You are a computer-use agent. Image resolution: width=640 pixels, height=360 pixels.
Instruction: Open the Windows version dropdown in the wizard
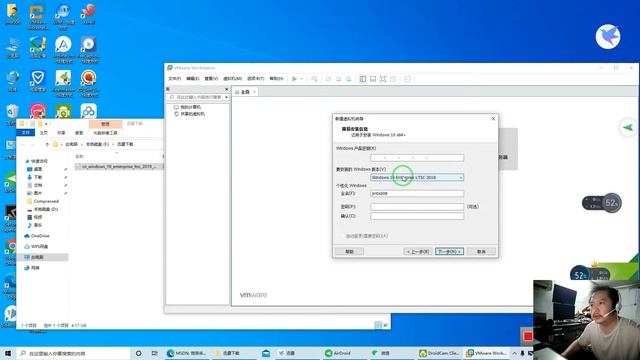(x=417, y=178)
